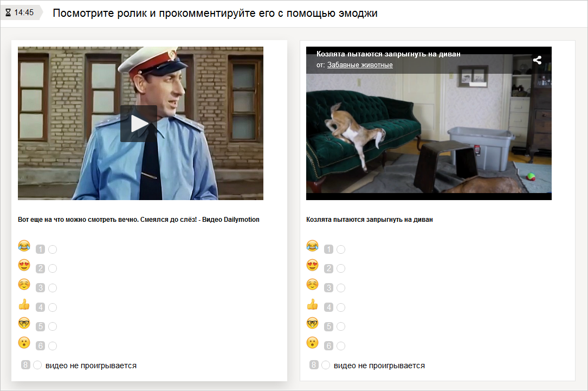588x391 pixels.
Task: Select radio option 1 for the goat video
Action: click(x=341, y=249)
